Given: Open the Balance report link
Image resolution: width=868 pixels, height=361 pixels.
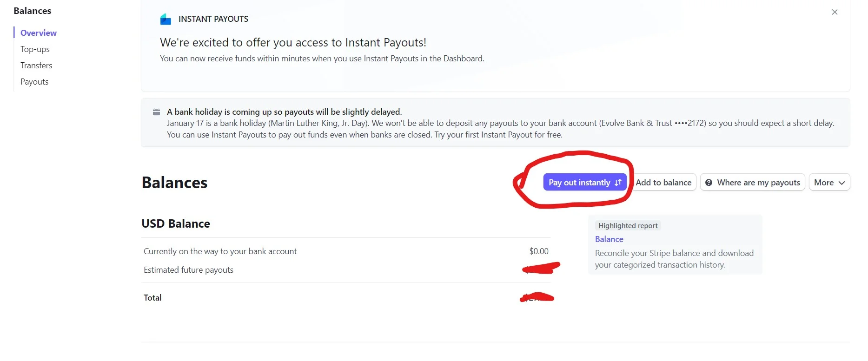Looking at the screenshot, I should click(x=609, y=239).
